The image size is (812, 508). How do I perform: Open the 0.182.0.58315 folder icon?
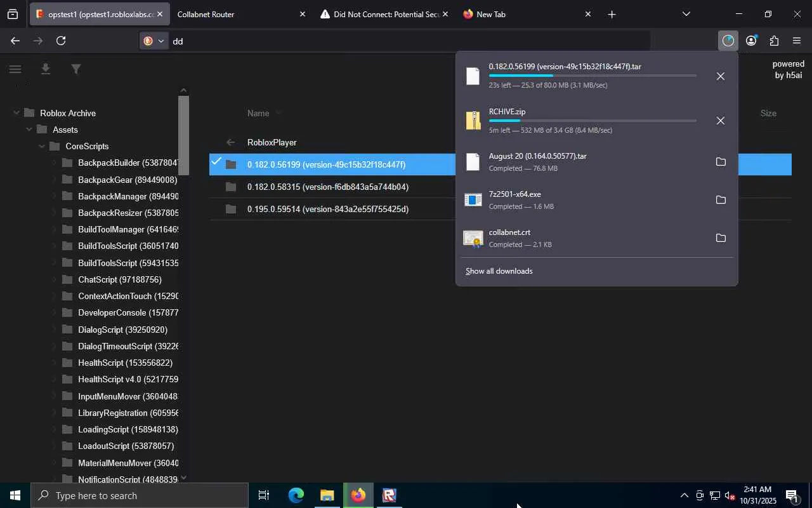click(x=231, y=187)
